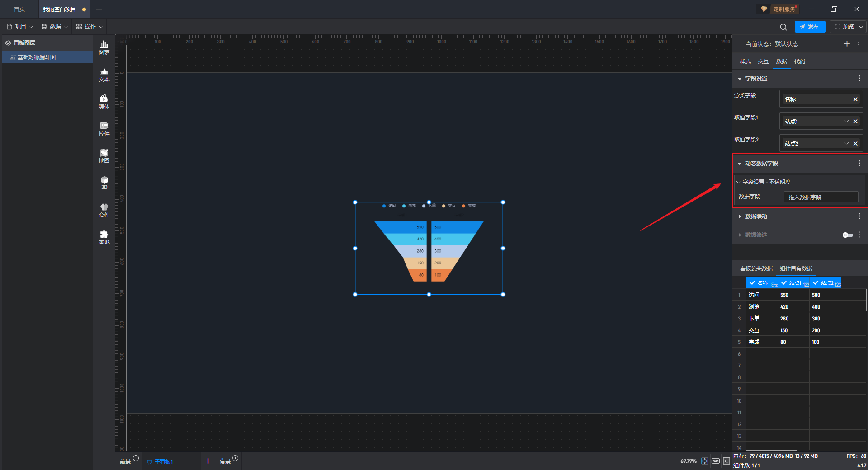Click the plus circle beside 前景
The width and height of the screenshot is (868, 470).
[136, 458]
